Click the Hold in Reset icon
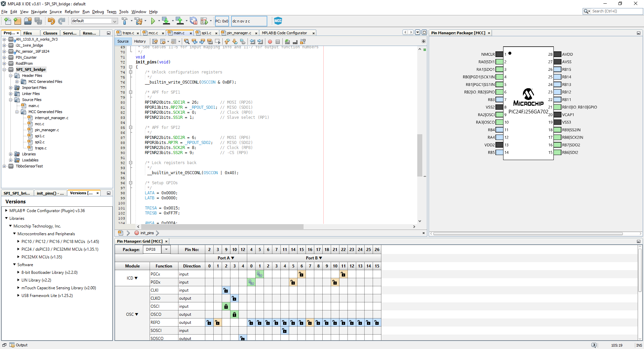 (x=194, y=21)
